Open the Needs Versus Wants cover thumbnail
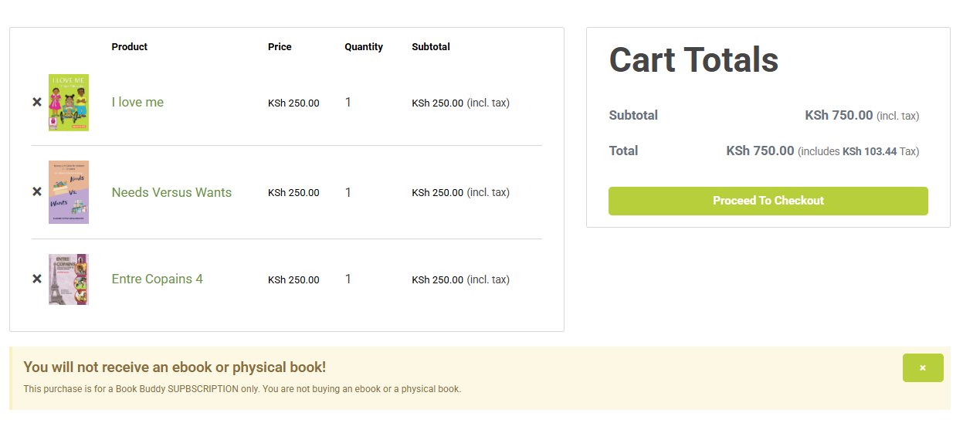Image resolution: width=980 pixels, height=440 pixels. coord(69,192)
